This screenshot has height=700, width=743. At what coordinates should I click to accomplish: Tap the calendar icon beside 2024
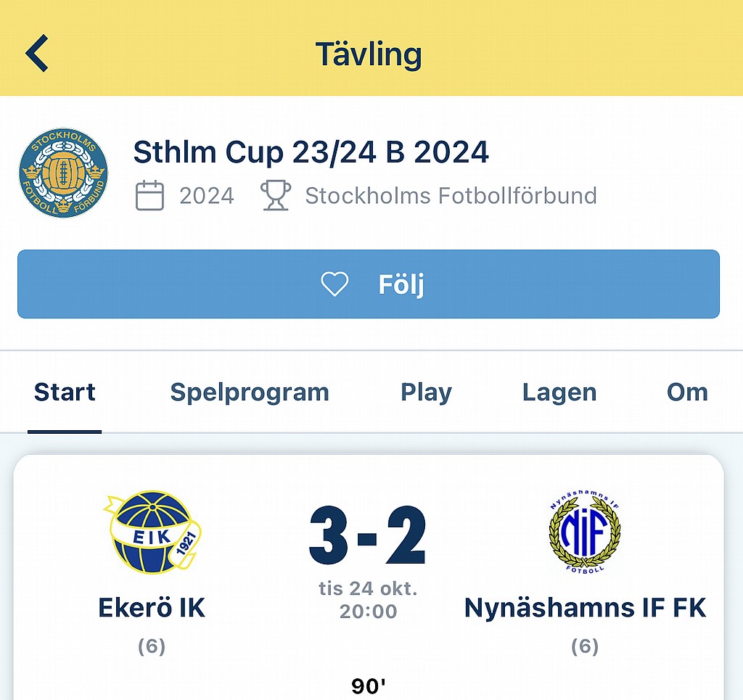click(149, 196)
